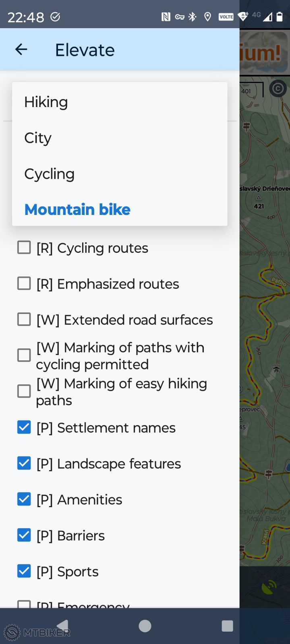Toggle the Emphasized routes checkbox
Viewport: 290px width, 644px height.
[24, 283]
